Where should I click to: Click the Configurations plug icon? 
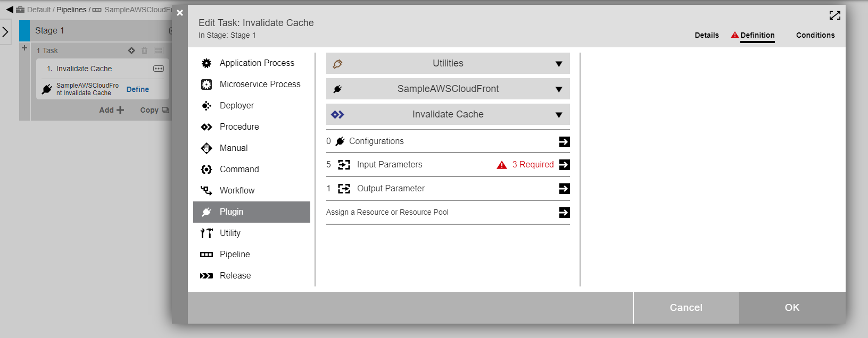pyautogui.click(x=340, y=141)
